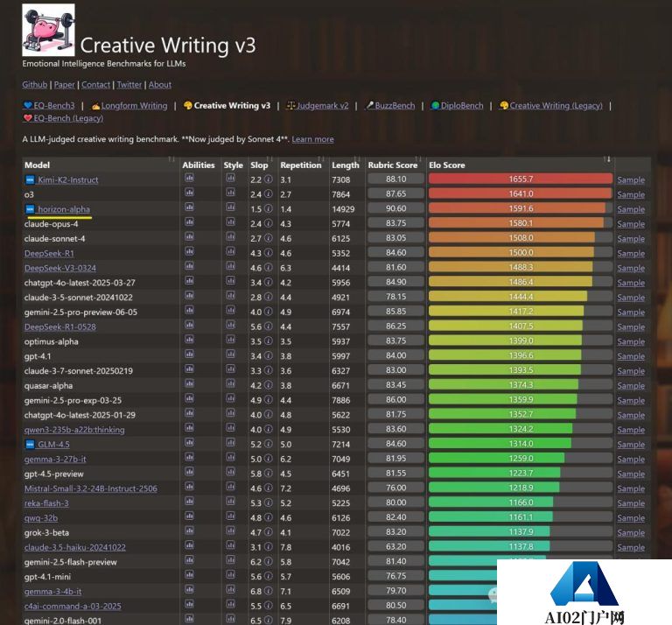Image resolution: width=672 pixels, height=625 pixels.
Task: Click rubric score 90.60 cell
Action: tap(395, 208)
